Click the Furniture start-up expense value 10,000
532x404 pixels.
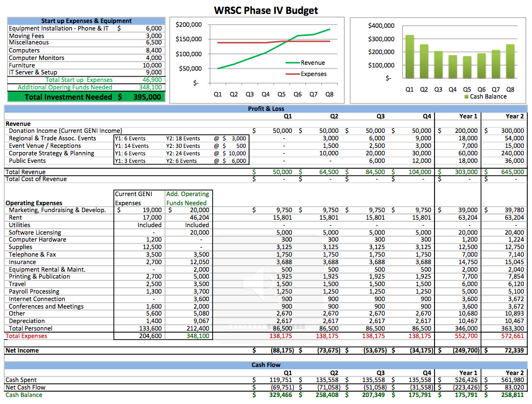152,65
